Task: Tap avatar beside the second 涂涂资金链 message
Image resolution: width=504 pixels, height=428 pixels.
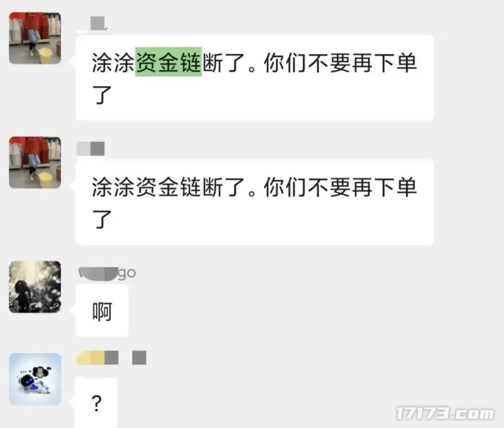Action: [35, 162]
